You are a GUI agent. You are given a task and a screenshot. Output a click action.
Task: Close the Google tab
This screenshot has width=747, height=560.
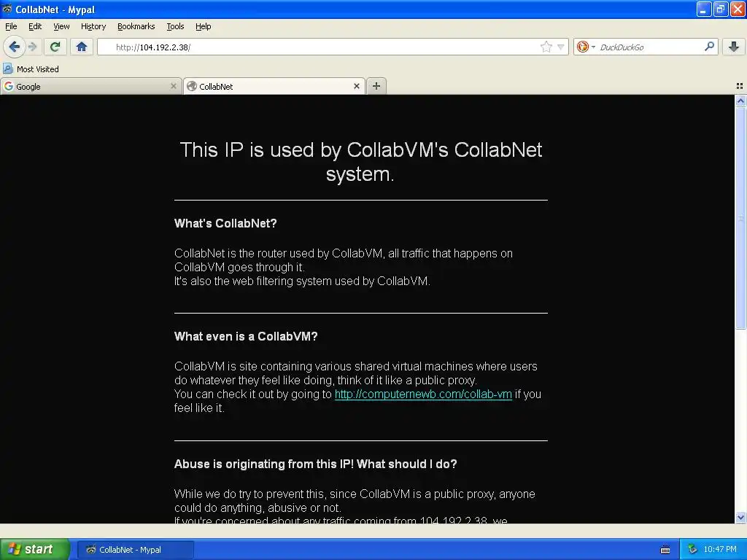[x=174, y=86]
